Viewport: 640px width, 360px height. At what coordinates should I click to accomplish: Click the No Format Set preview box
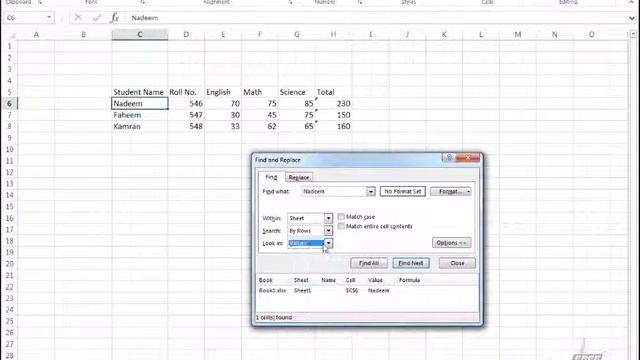[402, 191]
